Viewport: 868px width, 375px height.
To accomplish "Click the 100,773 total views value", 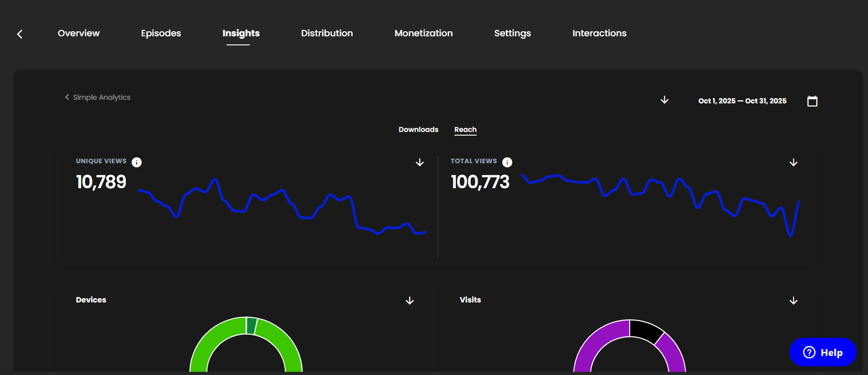I will coord(480,182).
